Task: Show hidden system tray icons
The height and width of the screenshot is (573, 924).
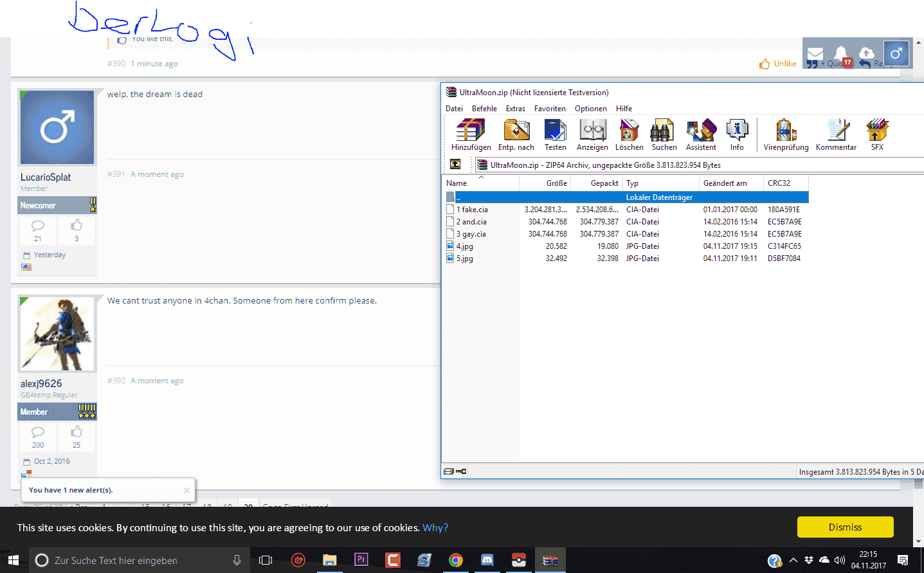Action: [x=793, y=560]
